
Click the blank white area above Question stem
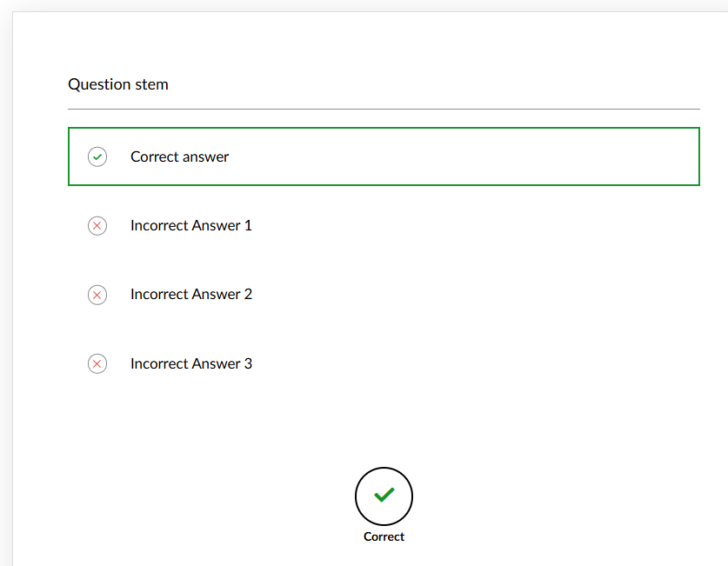point(383,43)
